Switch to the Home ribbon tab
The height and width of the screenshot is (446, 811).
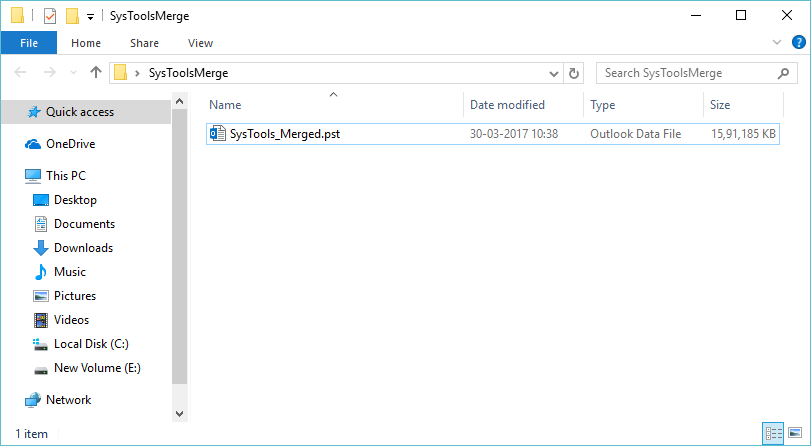click(86, 43)
